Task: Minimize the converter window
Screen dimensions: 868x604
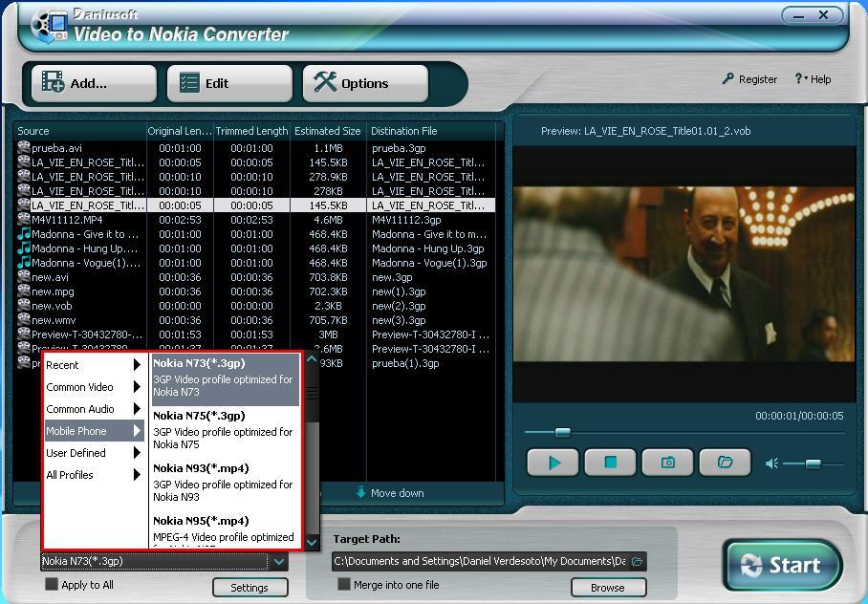Action: point(799,15)
